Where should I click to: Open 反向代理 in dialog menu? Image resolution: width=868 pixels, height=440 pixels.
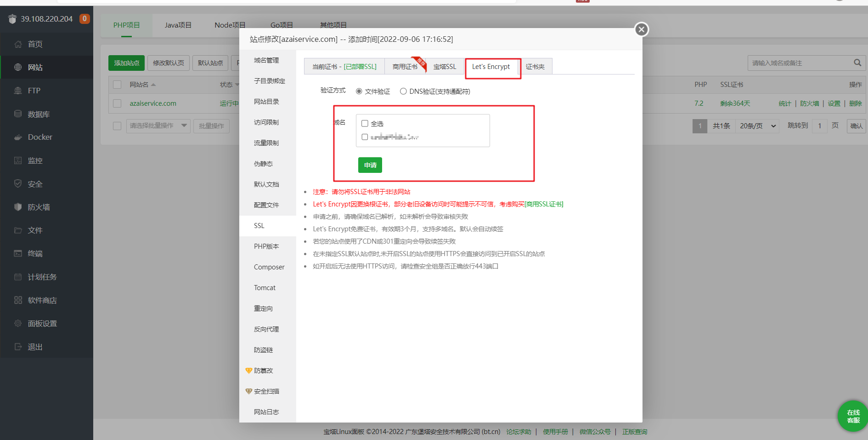[x=267, y=329]
